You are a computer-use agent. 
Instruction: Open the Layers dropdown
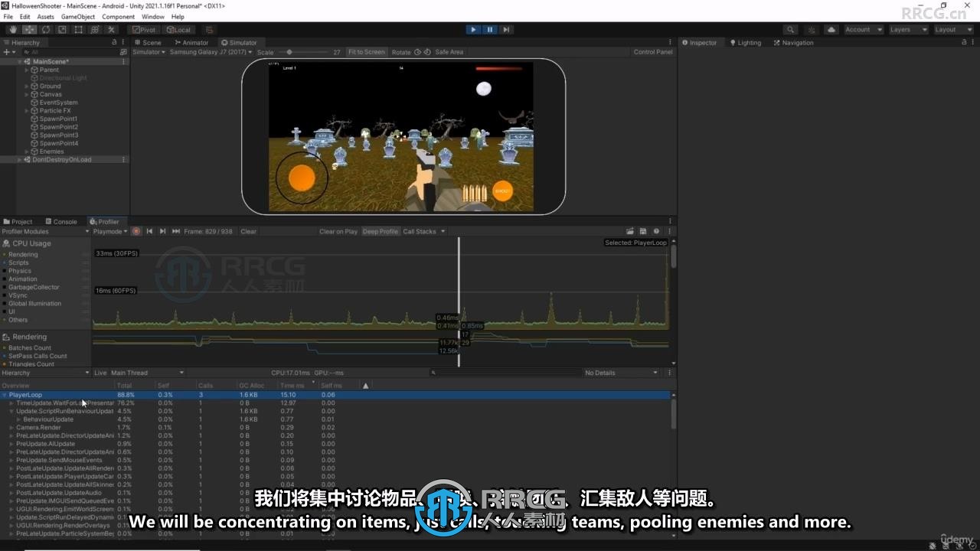click(908, 30)
